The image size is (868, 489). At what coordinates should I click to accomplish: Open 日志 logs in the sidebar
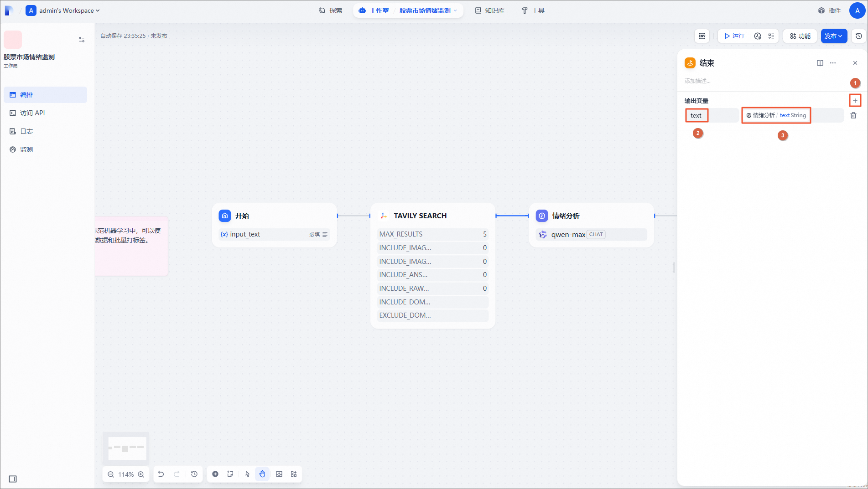(x=45, y=131)
